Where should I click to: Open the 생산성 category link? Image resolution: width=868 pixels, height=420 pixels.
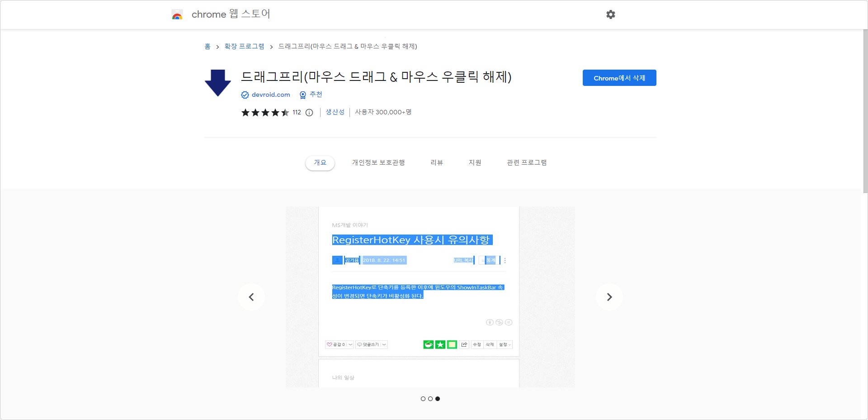pyautogui.click(x=335, y=112)
